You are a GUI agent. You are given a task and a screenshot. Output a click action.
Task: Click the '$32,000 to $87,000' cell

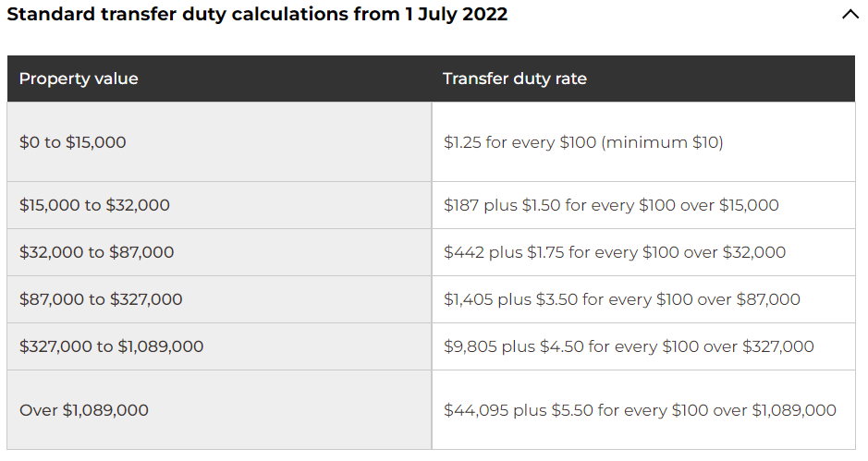219,252
